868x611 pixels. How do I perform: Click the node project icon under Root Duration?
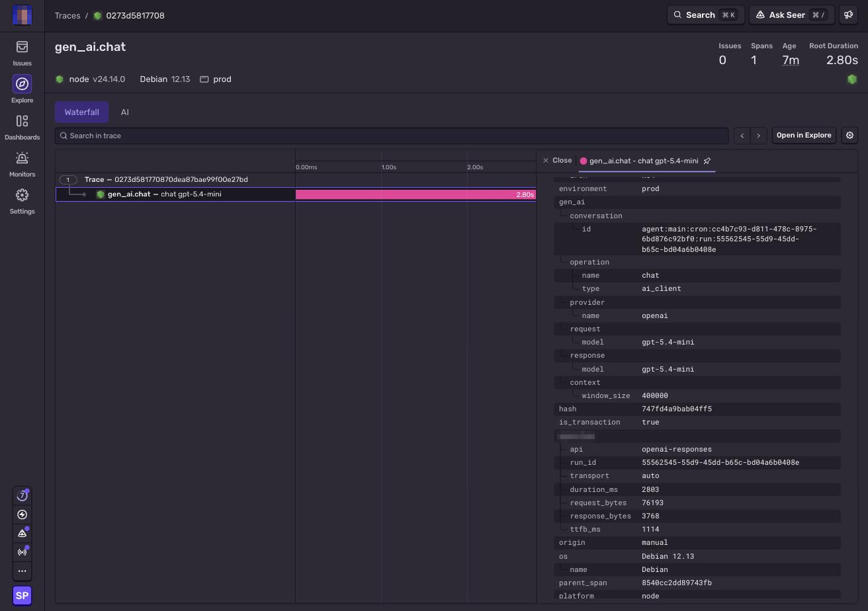click(x=852, y=79)
